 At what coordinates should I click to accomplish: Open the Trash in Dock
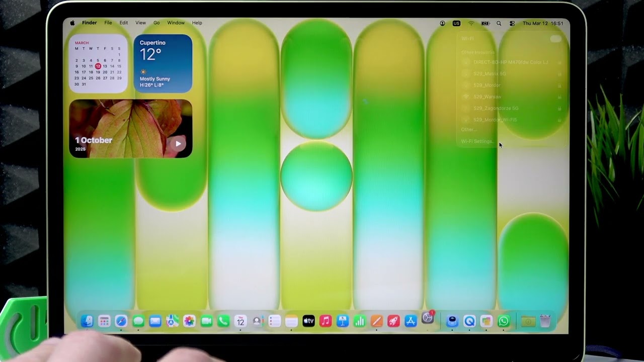pos(545,321)
